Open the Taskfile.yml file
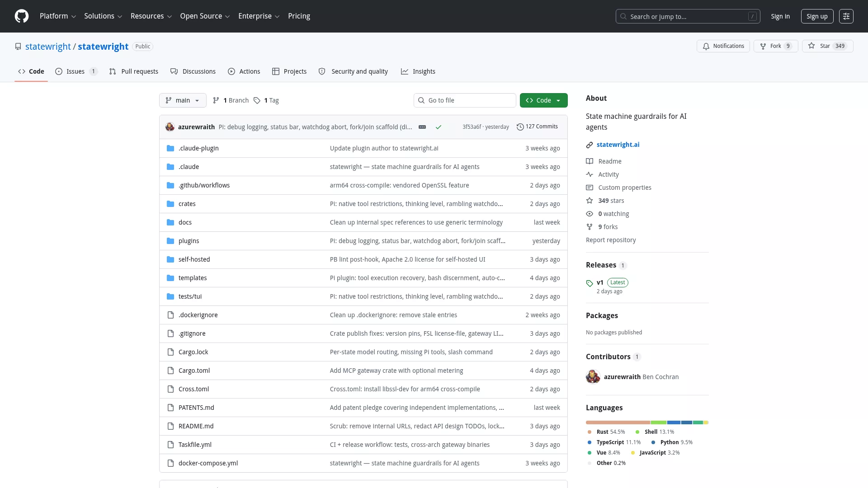This screenshot has width=868, height=488. pos(195,445)
